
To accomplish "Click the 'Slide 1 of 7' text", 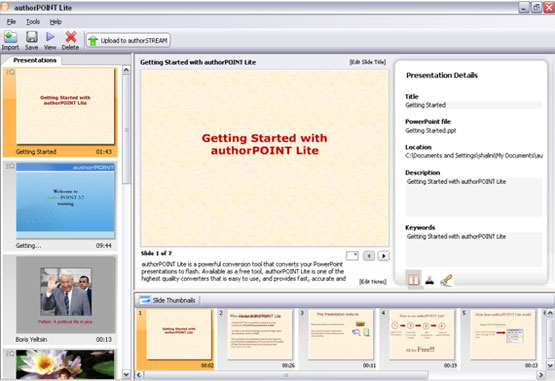I will pos(156,253).
